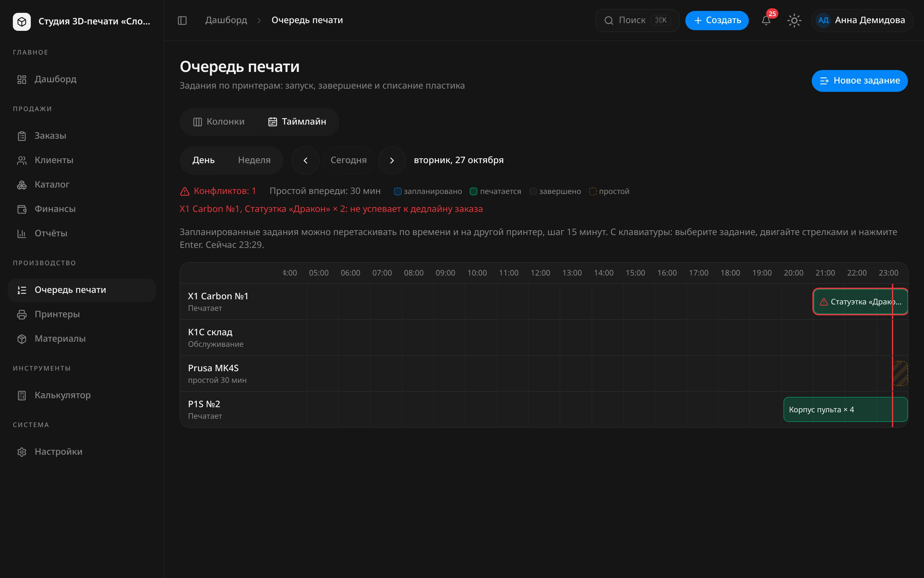Open the Калькулятор tool
924x578 pixels.
pos(82,395)
